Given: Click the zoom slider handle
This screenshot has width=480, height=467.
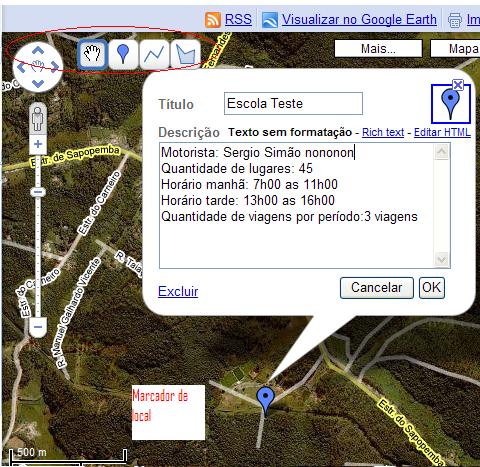Looking at the screenshot, I should tap(38, 192).
